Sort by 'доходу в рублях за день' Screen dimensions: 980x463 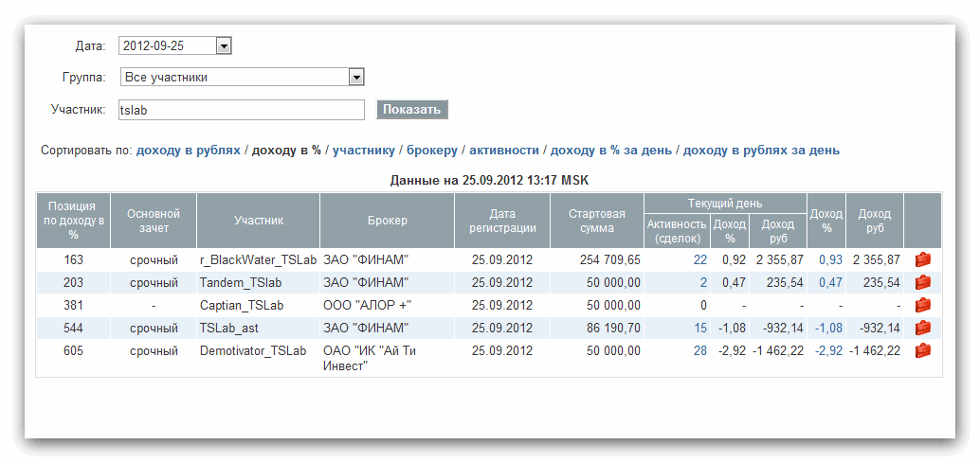click(761, 150)
